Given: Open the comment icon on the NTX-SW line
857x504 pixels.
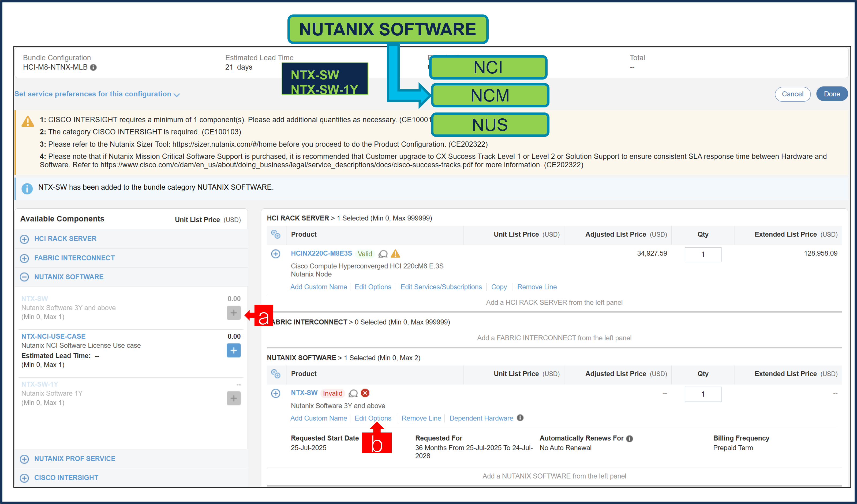Looking at the screenshot, I should [x=353, y=394].
